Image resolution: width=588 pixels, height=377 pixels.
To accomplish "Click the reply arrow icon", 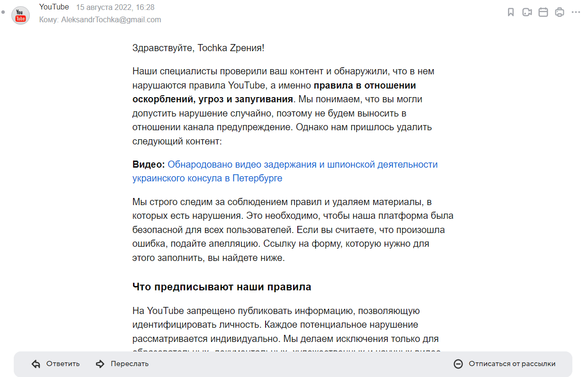I will [36, 364].
